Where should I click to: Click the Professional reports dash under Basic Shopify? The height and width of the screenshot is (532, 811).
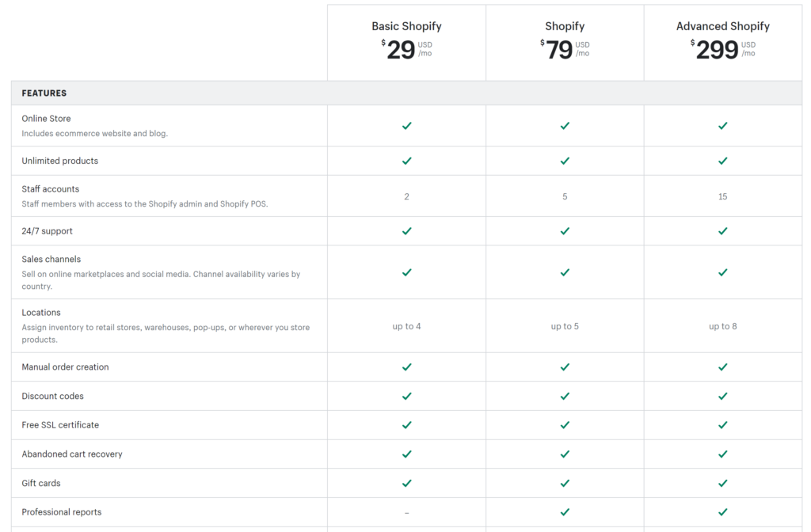(x=406, y=513)
